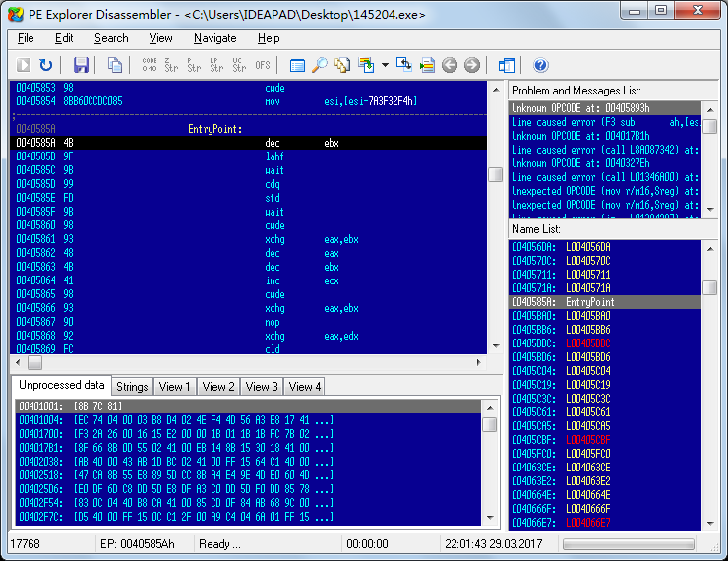
Task: Click disassembly vertical scrollbar thumb
Action: pos(496,174)
